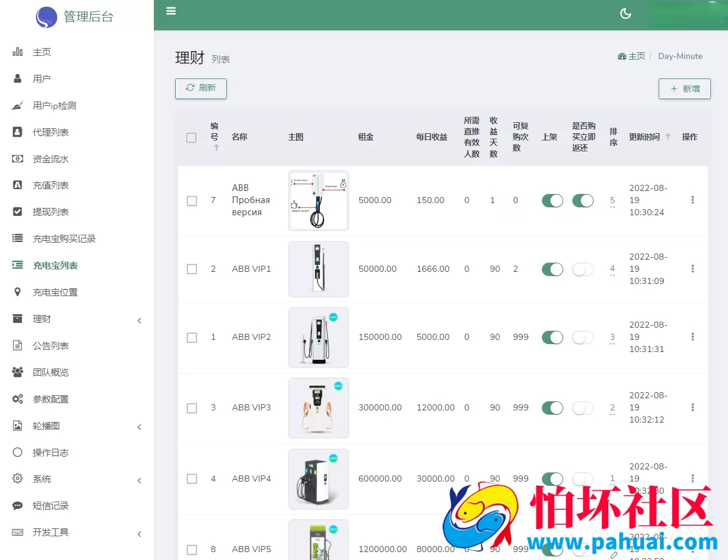Click the 充电宝位置 map pin icon
Screen dimensions: 728x560
[17, 292]
